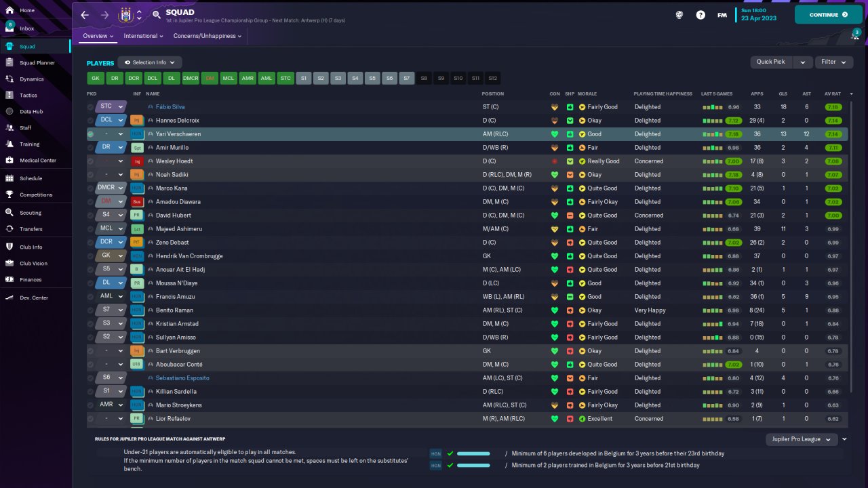Toggle the selection circle for Benito Raman
Viewport: 868px width, 488px height.
91,310
